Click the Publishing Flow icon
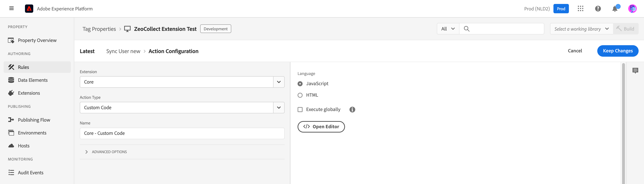644x184 pixels. tap(11, 120)
